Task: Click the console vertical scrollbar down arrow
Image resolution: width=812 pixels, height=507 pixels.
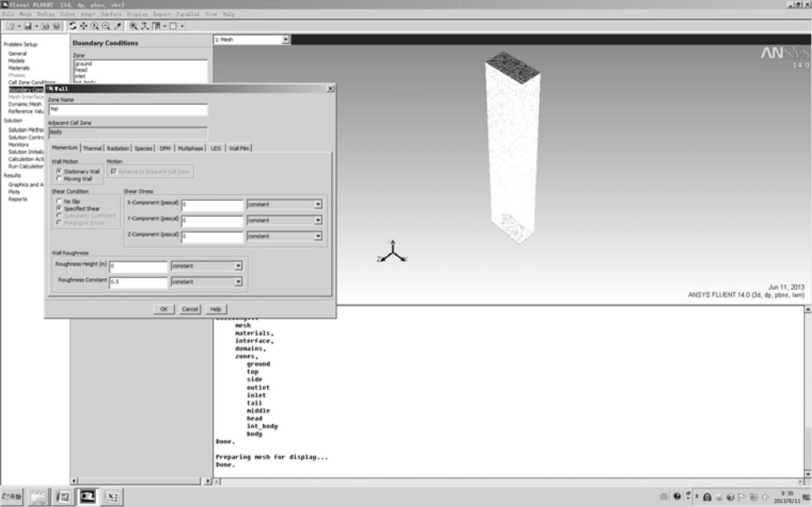Action: tap(807, 474)
